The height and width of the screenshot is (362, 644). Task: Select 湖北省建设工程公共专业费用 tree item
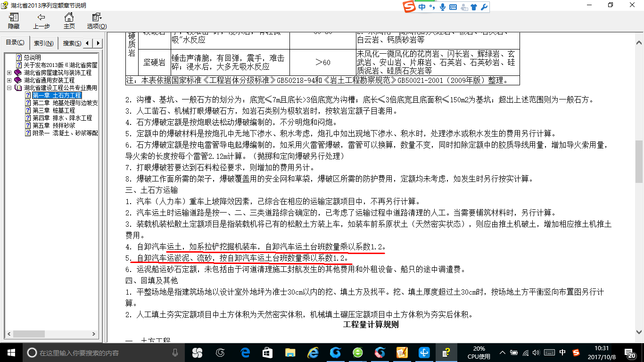point(60,88)
